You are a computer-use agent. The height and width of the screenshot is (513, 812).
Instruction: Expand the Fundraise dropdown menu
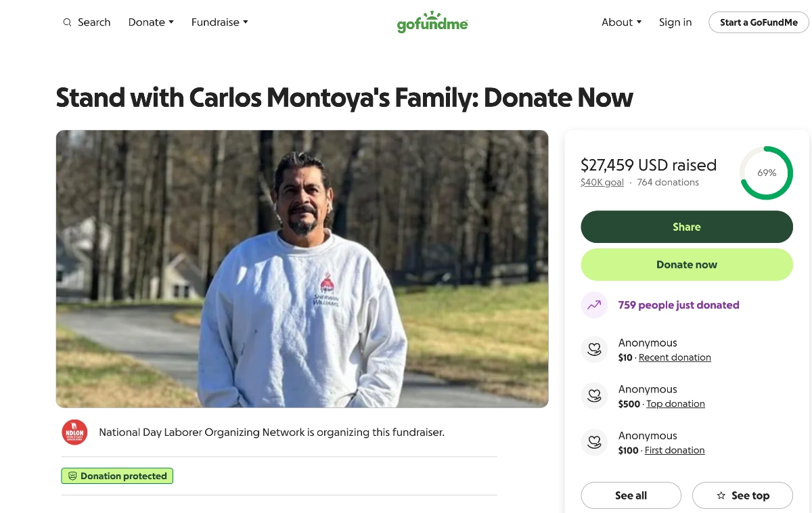pos(220,22)
